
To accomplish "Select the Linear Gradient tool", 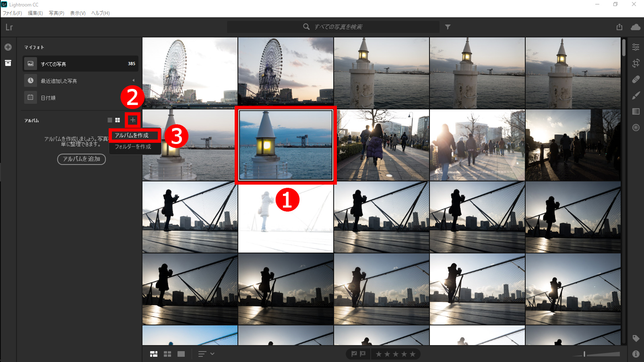I will pos(636,111).
